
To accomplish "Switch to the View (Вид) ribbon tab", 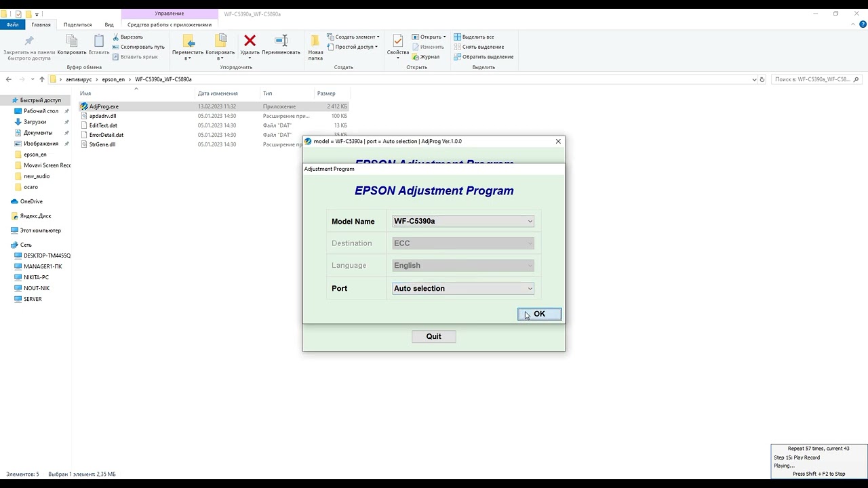I will (x=109, y=24).
